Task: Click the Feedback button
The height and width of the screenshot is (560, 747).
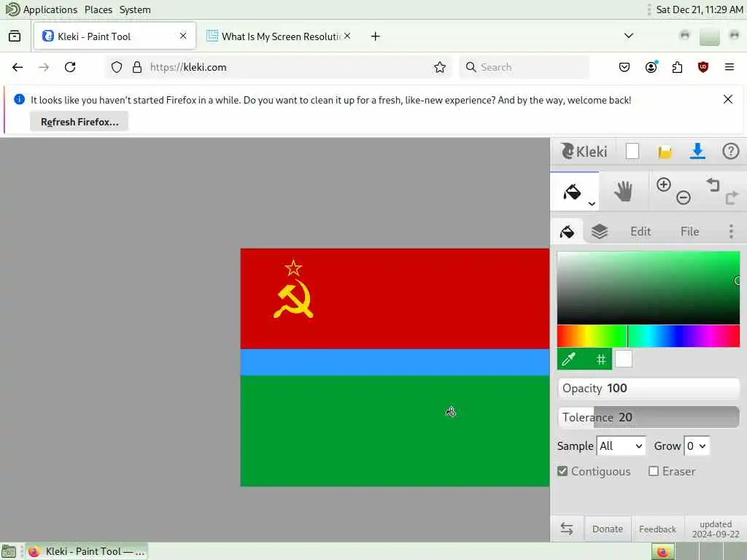Action: tap(657, 529)
